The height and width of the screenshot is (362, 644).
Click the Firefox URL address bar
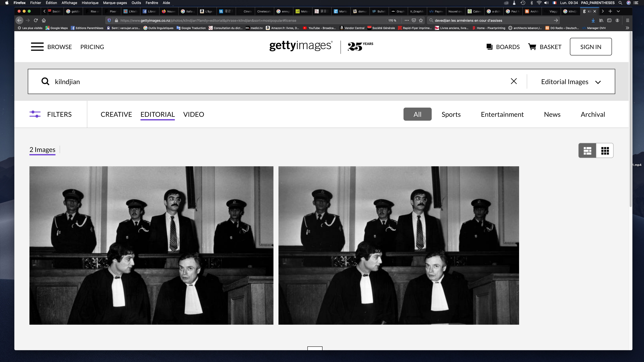[252, 20]
